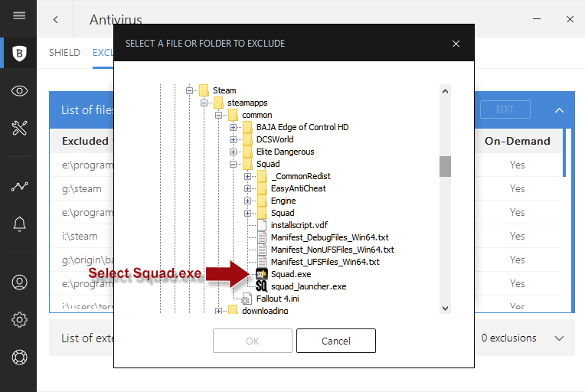Screen dimensions: 585x392
Task: Select the installscript.vdf file icon
Action: coord(262,225)
